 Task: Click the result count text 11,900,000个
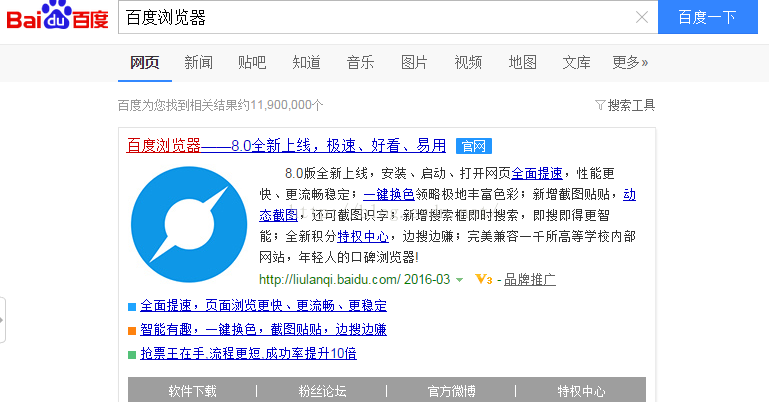pyautogui.click(x=286, y=105)
